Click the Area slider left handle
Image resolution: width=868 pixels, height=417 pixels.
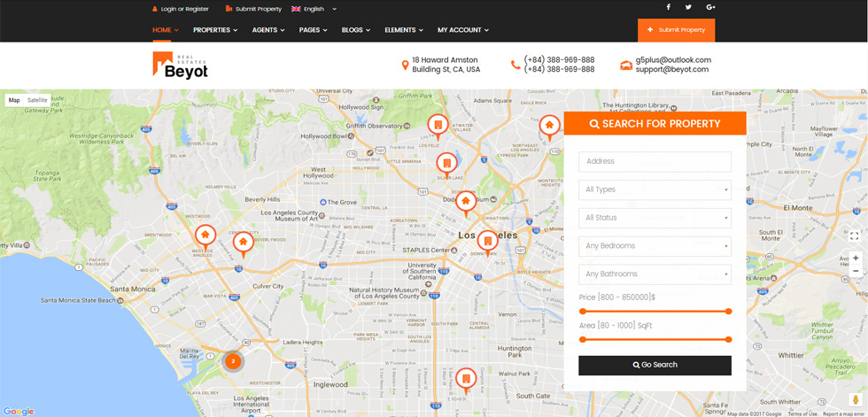click(582, 340)
